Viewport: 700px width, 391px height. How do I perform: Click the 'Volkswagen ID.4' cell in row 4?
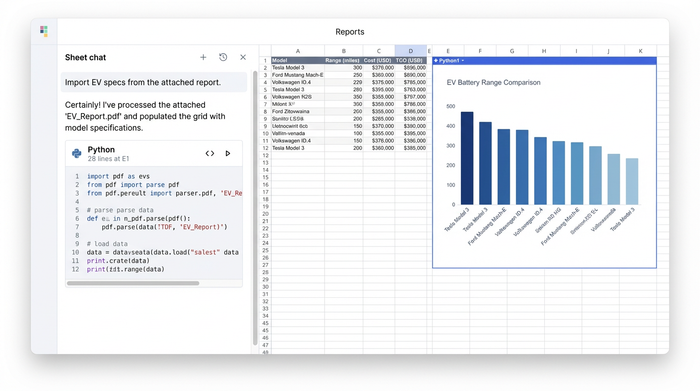(298, 82)
